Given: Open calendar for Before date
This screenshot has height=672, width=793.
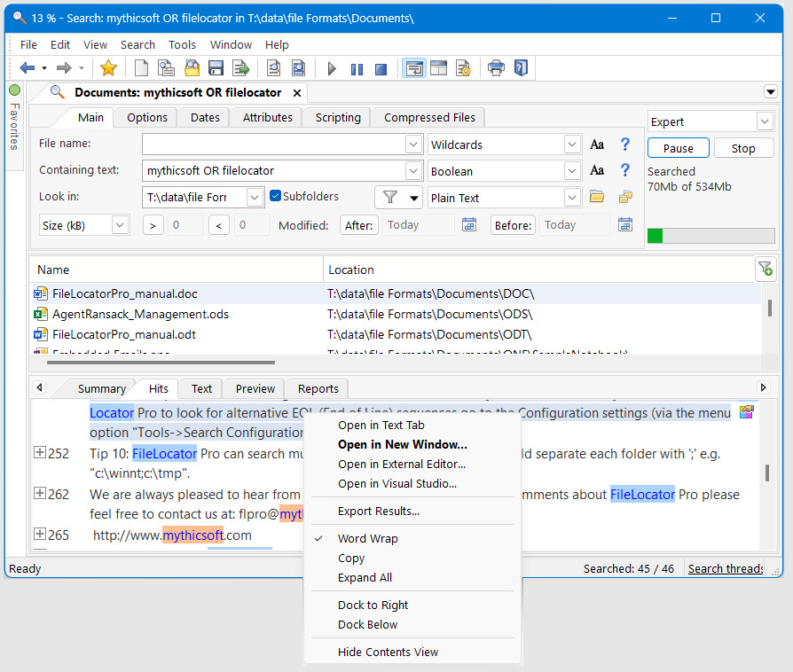Looking at the screenshot, I should pyautogui.click(x=625, y=224).
